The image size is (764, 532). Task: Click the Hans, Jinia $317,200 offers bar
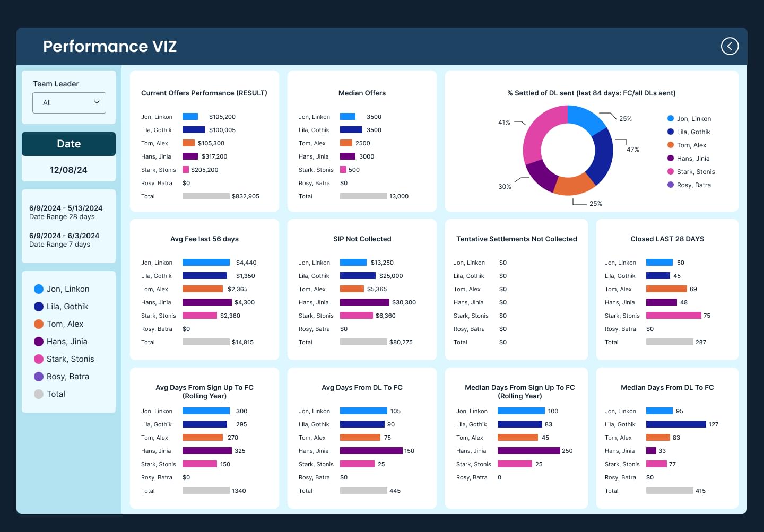pos(190,156)
